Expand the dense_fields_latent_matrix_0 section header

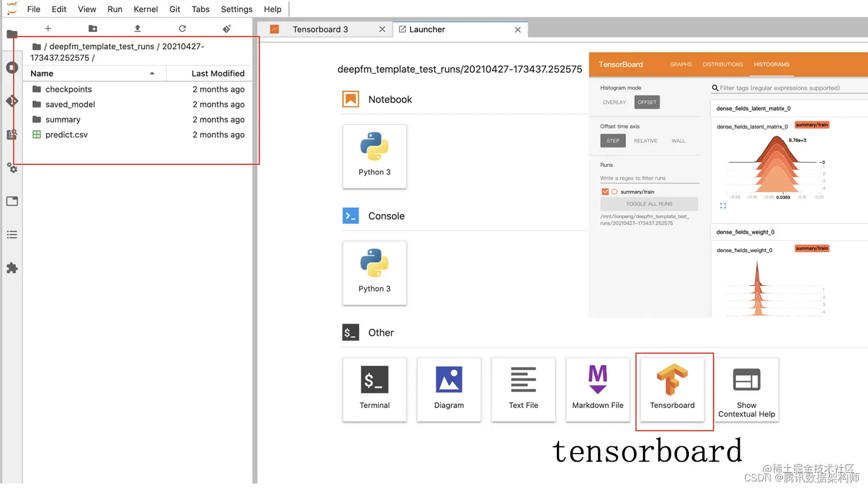[789, 109]
